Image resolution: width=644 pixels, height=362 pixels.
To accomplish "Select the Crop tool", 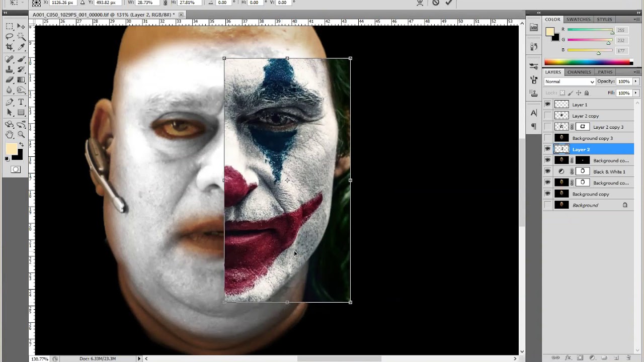I will (x=10, y=47).
